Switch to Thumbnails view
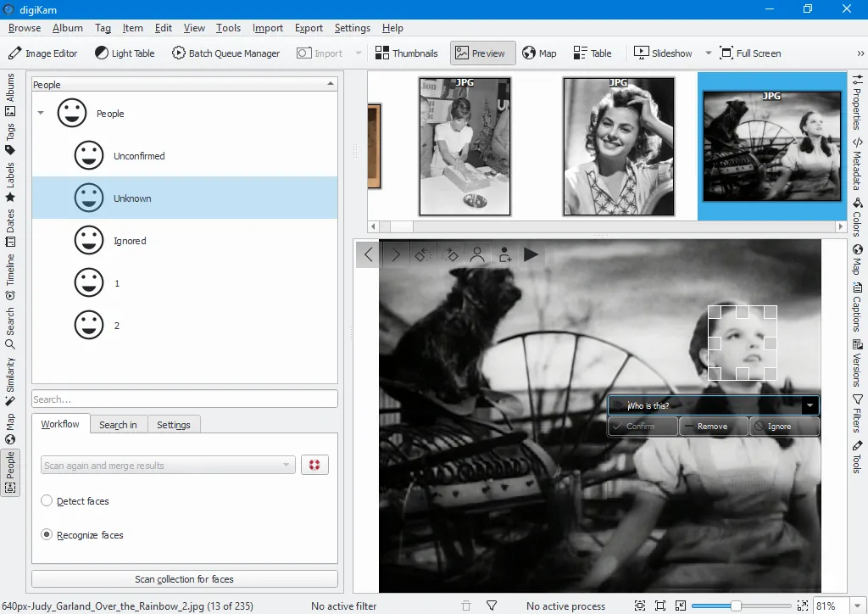The height and width of the screenshot is (614, 868). (x=406, y=53)
